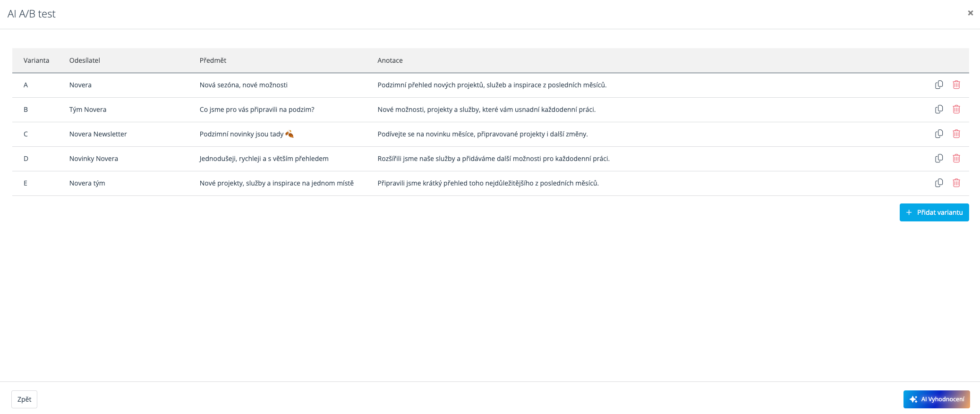Delete variant E with trash icon
The width and height of the screenshot is (980, 414).
(x=956, y=183)
